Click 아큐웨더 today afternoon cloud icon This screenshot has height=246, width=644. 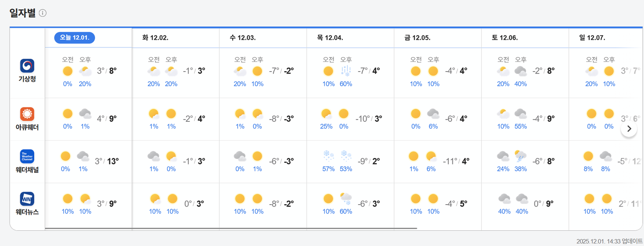(85, 114)
